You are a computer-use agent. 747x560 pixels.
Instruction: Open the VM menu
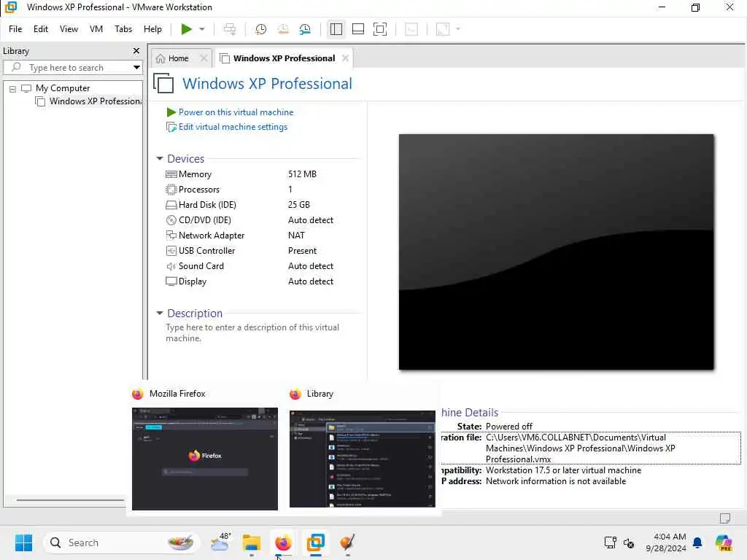point(96,29)
